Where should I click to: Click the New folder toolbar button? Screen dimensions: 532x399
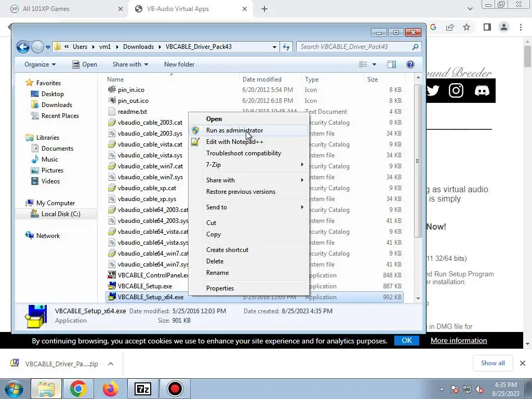pos(179,64)
